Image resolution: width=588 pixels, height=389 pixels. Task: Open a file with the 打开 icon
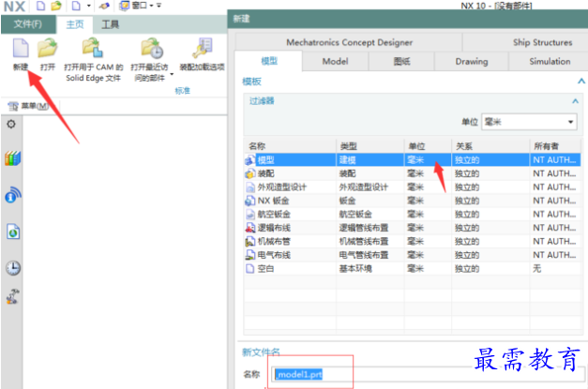coord(47,49)
